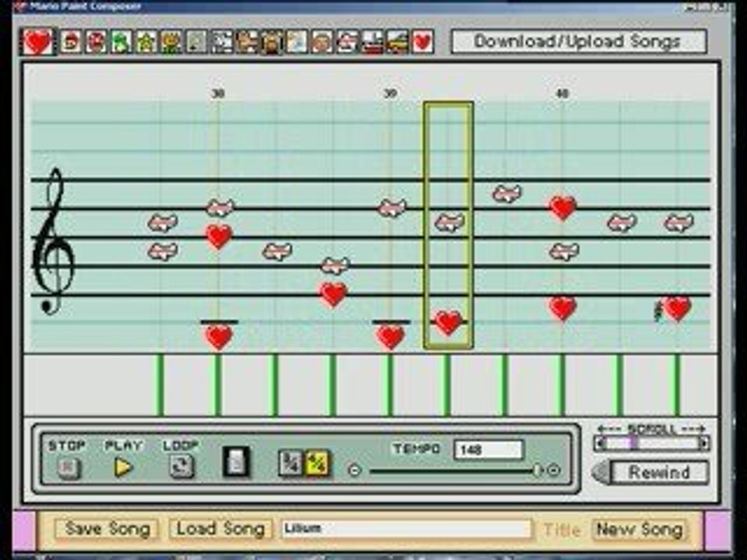The height and width of the screenshot is (560, 747).
Task: Click the Rewind button
Action: point(660,472)
